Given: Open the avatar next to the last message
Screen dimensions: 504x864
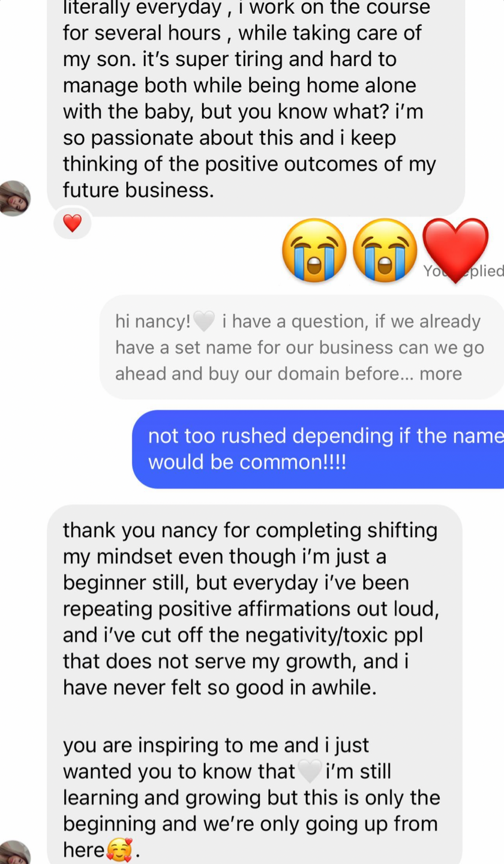Looking at the screenshot, I should pos(14,852).
